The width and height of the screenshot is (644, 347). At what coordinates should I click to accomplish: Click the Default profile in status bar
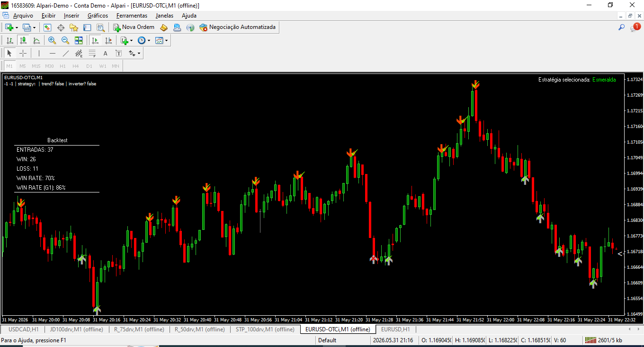(x=327, y=340)
